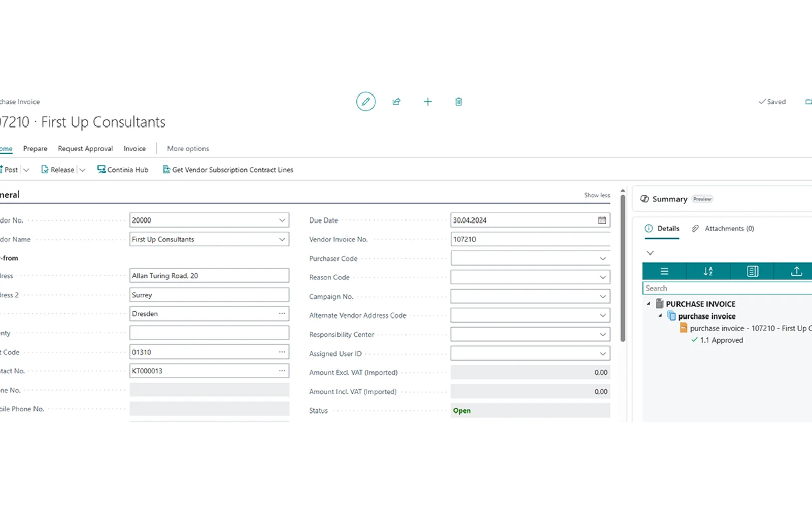This screenshot has width=812, height=508.
Task: Open Assigned User ID dropdown
Action: click(603, 354)
